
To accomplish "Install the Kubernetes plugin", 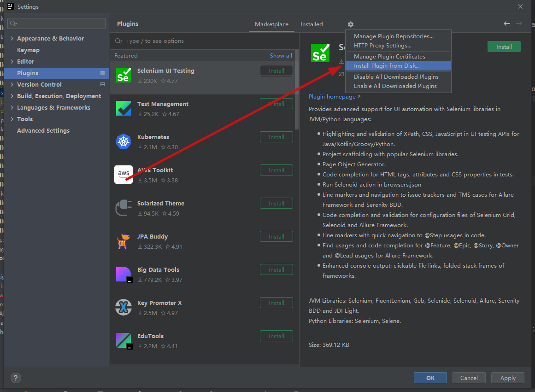I will pos(276,137).
